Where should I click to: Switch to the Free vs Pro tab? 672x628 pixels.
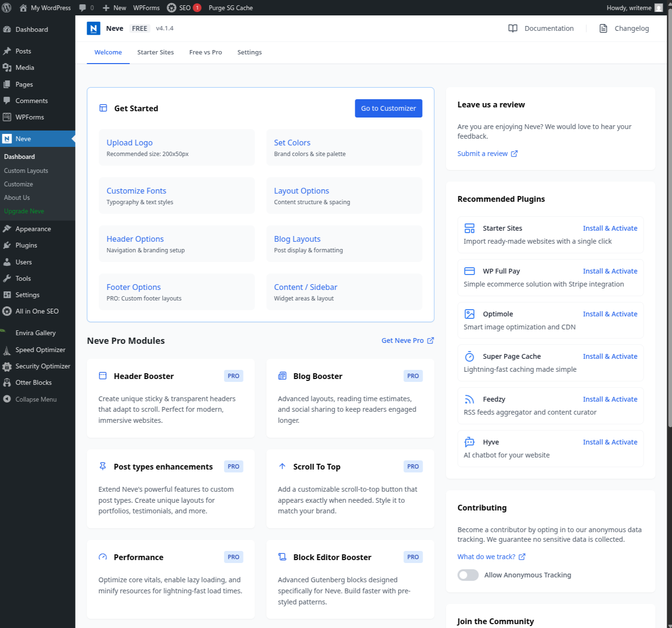coord(206,52)
